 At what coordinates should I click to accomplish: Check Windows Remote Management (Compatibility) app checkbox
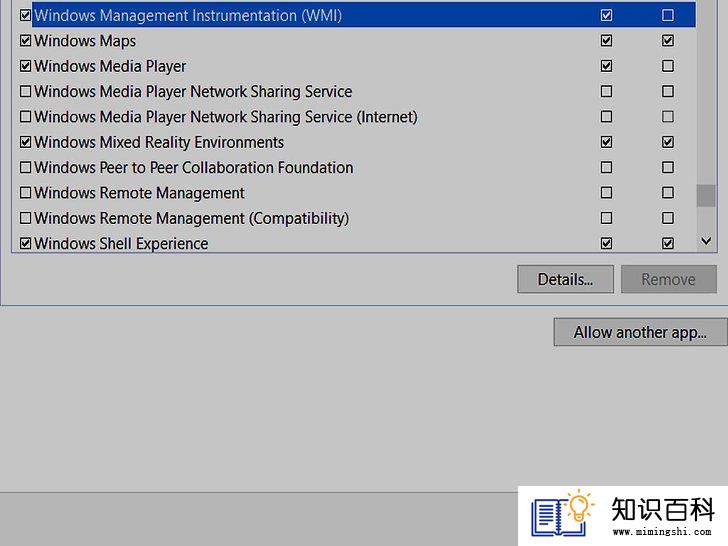point(26,218)
